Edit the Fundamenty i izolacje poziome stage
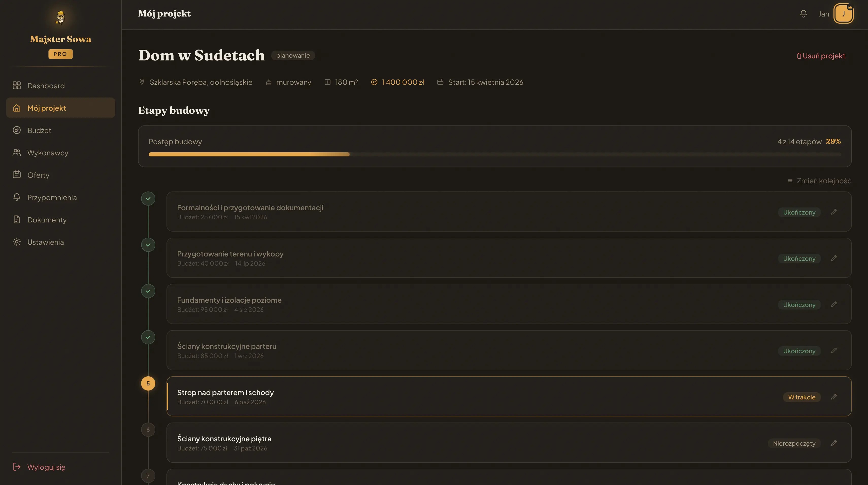The height and width of the screenshot is (485, 868). click(x=834, y=304)
